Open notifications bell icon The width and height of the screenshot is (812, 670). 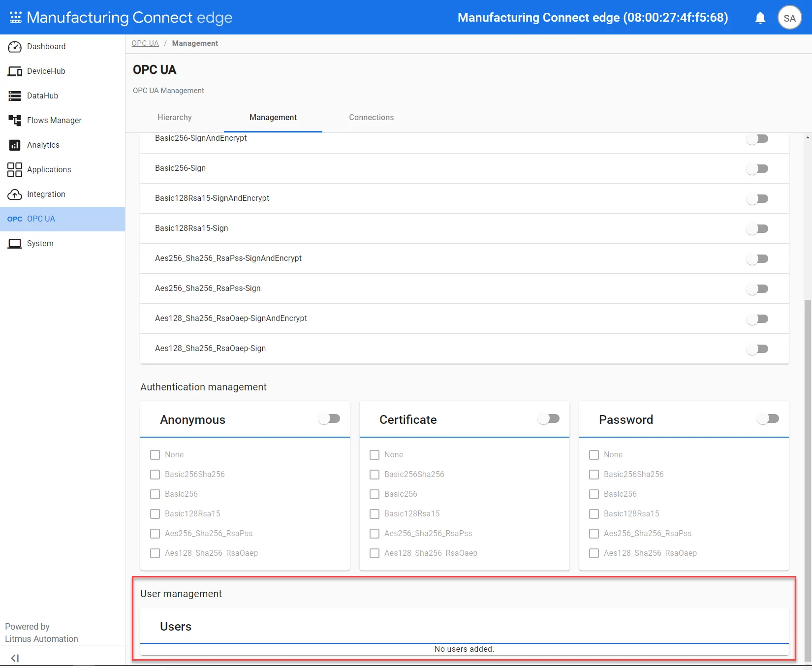[760, 18]
